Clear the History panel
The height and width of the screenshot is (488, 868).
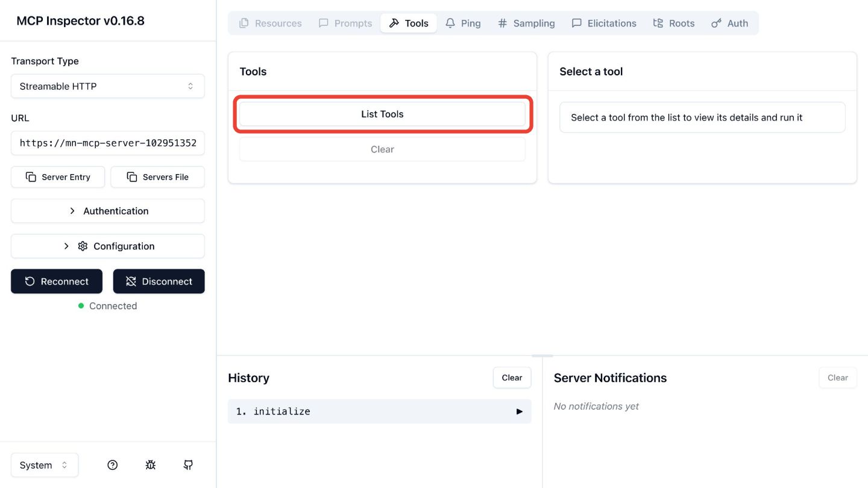(512, 378)
